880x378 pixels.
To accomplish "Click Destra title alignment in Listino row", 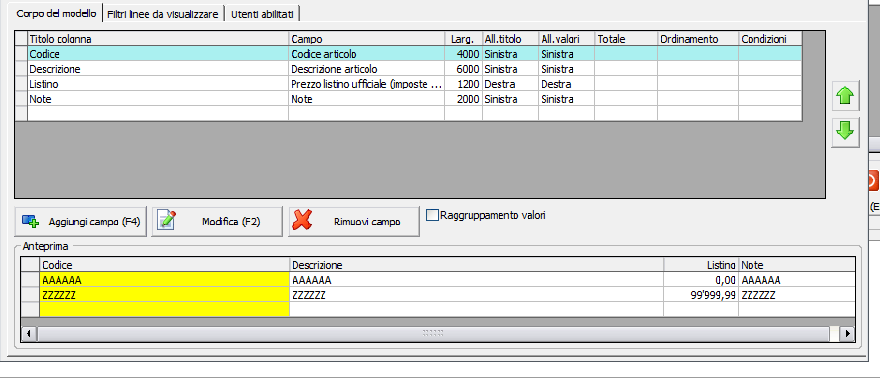I will click(510, 84).
